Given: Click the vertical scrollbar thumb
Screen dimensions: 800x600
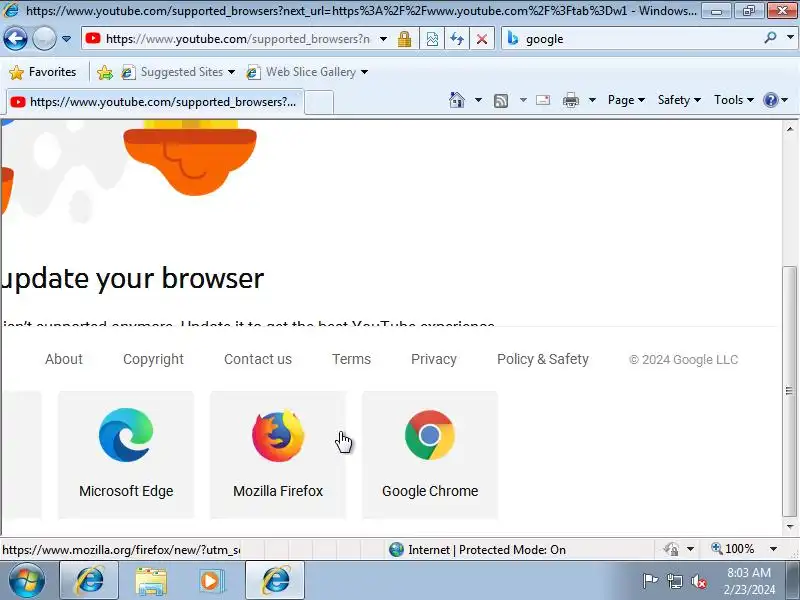Looking at the screenshot, I should coord(790,391).
